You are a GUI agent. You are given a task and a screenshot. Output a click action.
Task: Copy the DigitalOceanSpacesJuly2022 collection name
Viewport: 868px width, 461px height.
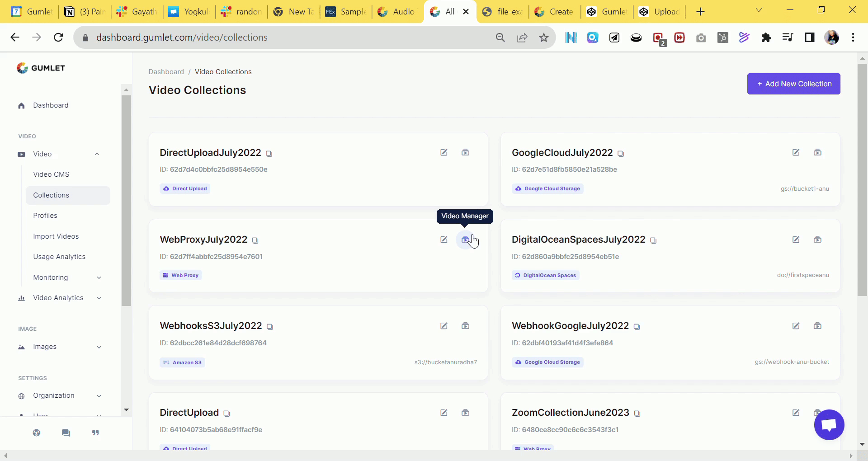[653, 240]
